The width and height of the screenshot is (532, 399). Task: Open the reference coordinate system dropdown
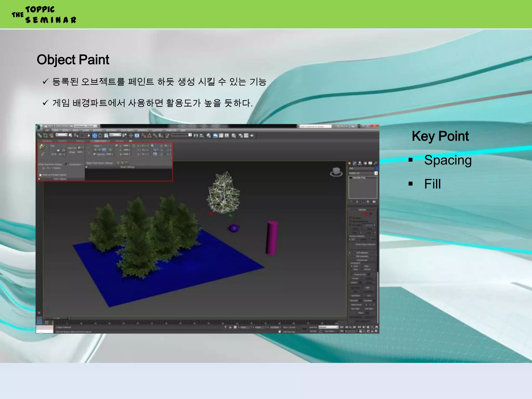(115, 135)
